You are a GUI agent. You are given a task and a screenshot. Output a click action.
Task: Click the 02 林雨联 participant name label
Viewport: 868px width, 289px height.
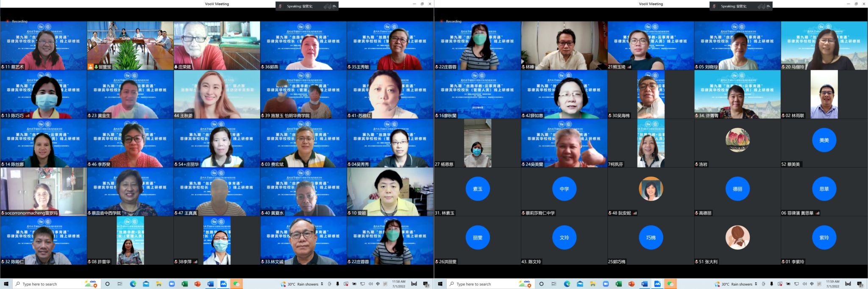point(795,116)
